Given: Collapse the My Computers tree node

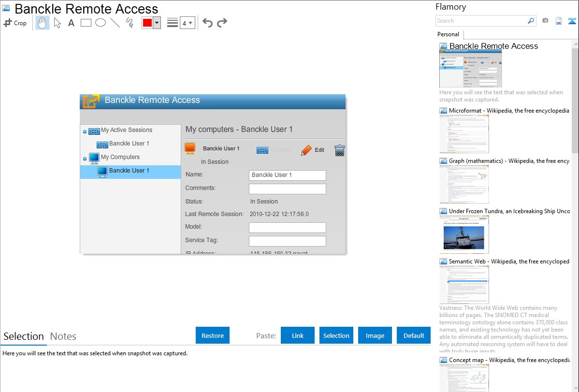Looking at the screenshot, I should point(85,159).
